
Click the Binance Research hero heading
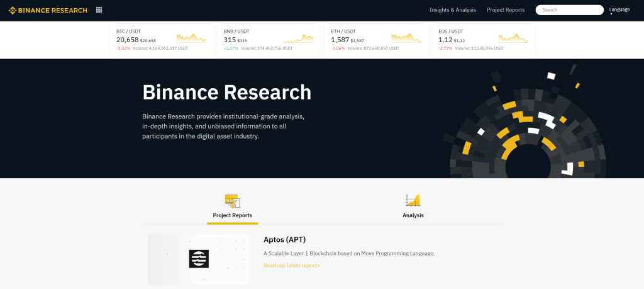[226, 92]
